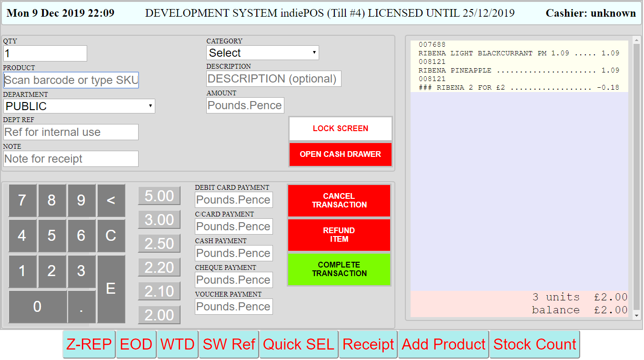
Task: Click the Cancel Transaction button
Action: (339, 201)
